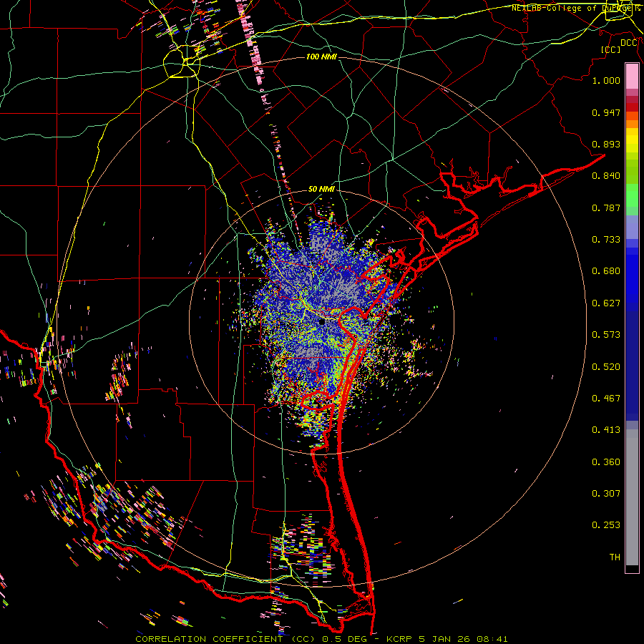Viewport: 644px width, 644px height.
Task: Select the 0.573 legend value
Action: tap(606, 335)
